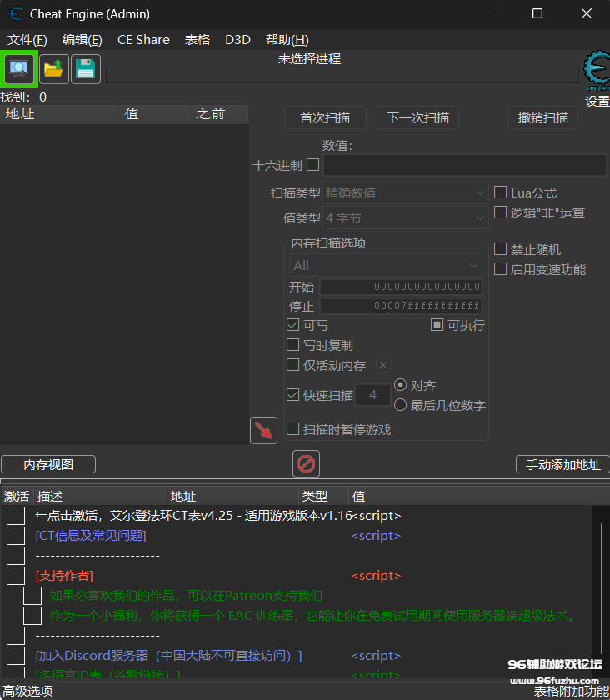Select the 最后几位数字 radio button
This screenshot has width=610, height=700.
pyautogui.click(x=401, y=405)
